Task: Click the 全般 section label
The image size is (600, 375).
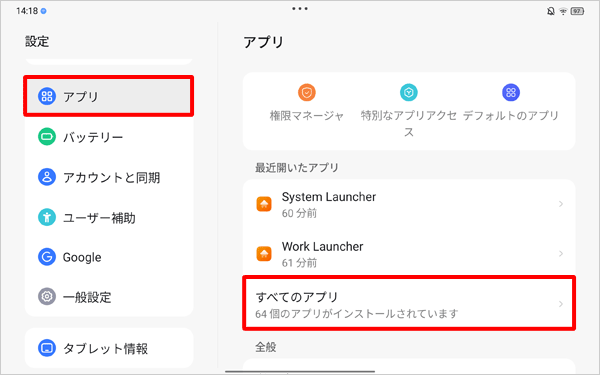Action: point(266,347)
